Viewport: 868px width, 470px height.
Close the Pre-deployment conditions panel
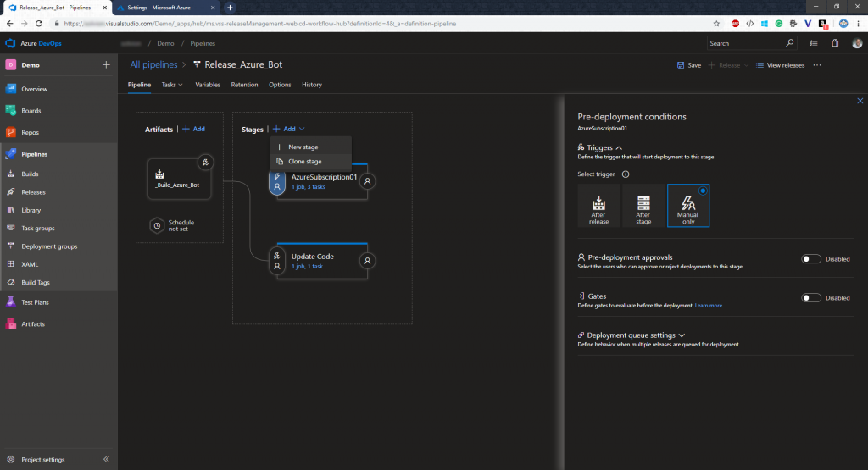click(860, 101)
